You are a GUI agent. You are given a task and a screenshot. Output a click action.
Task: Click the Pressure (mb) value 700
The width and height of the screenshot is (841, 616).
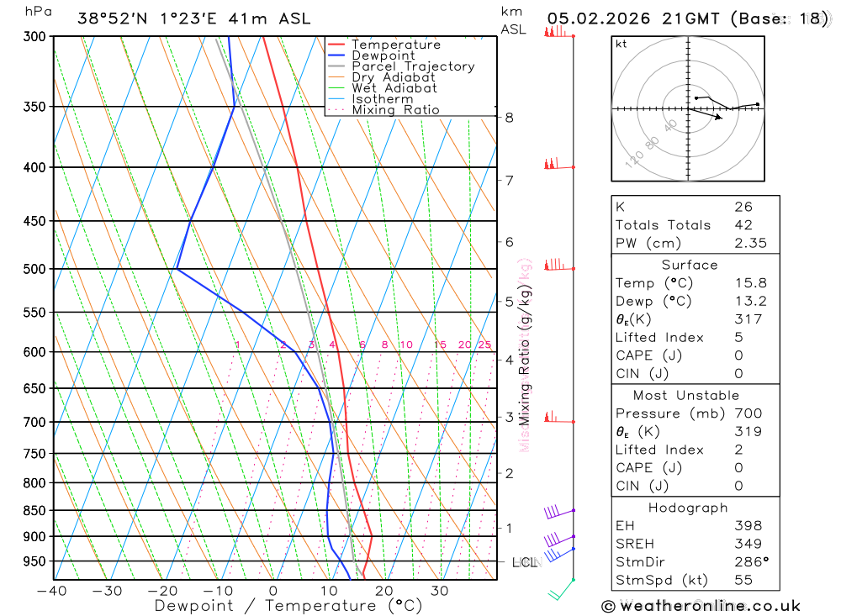[x=748, y=413]
